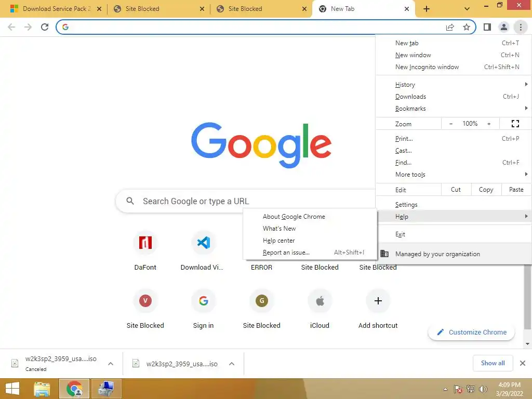Open File Explorer from taskbar
Screen dimensions: 532x399
point(42,389)
